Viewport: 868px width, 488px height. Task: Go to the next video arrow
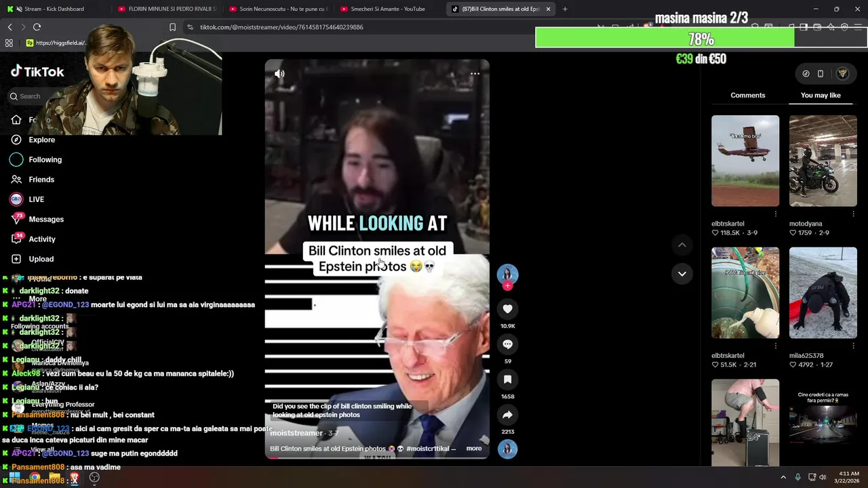tap(682, 274)
